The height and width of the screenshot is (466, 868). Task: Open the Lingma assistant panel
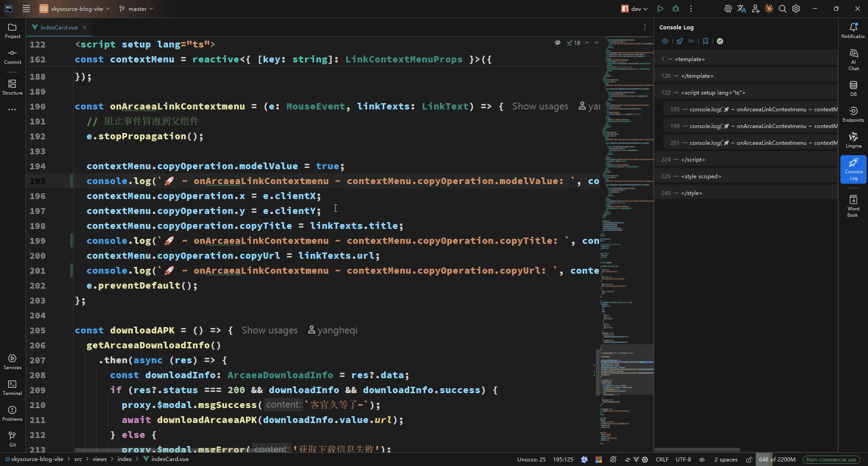click(853, 140)
